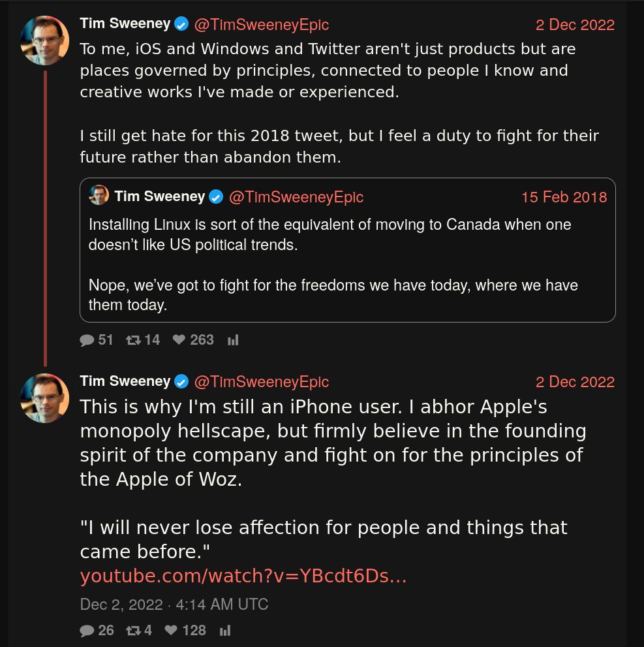The height and width of the screenshot is (647, 644).
Task: Click the 15 Feb 2018 date link
Action: tap(564, 197)
